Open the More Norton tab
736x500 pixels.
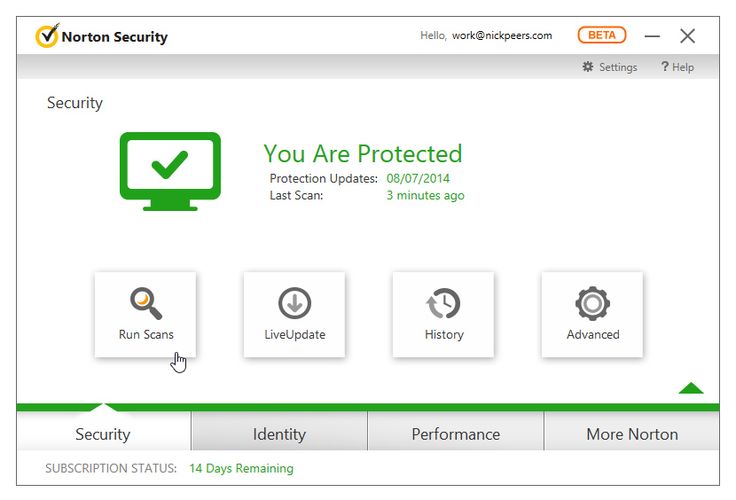[632, 434]
